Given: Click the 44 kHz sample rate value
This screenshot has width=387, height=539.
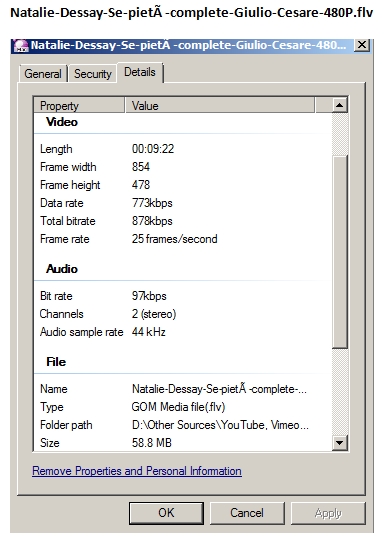Looking at the screenshot, I should coord(149,332).
